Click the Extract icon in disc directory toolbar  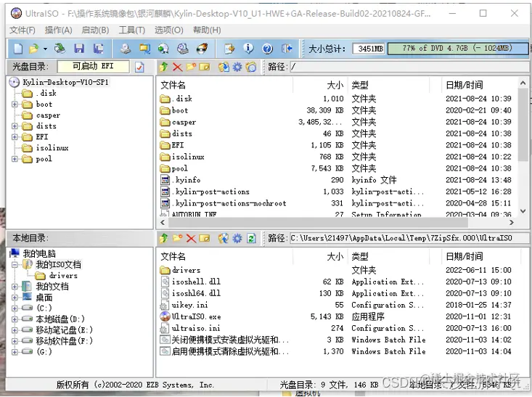[x=224, y=67]
